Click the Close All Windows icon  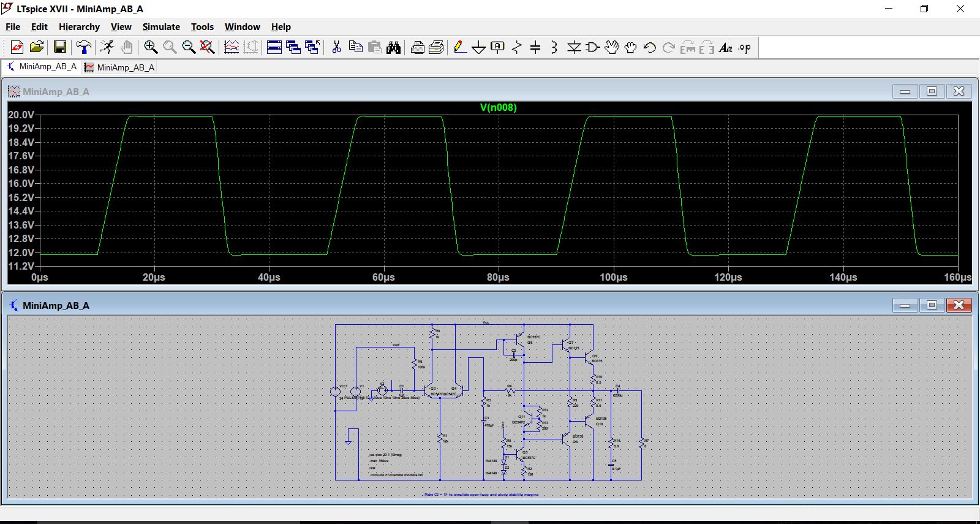[x=312, y=47]
